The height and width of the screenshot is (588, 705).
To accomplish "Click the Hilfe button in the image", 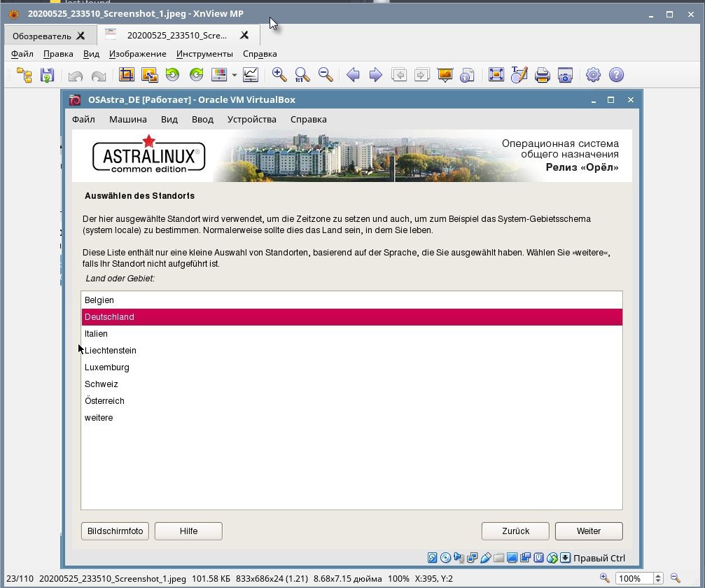I will tap(188, 531).
